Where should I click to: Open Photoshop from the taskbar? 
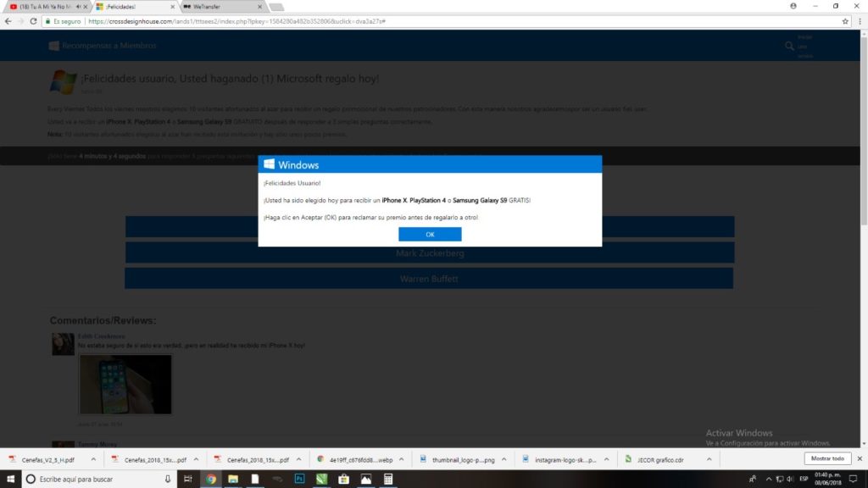coord(299,479)
